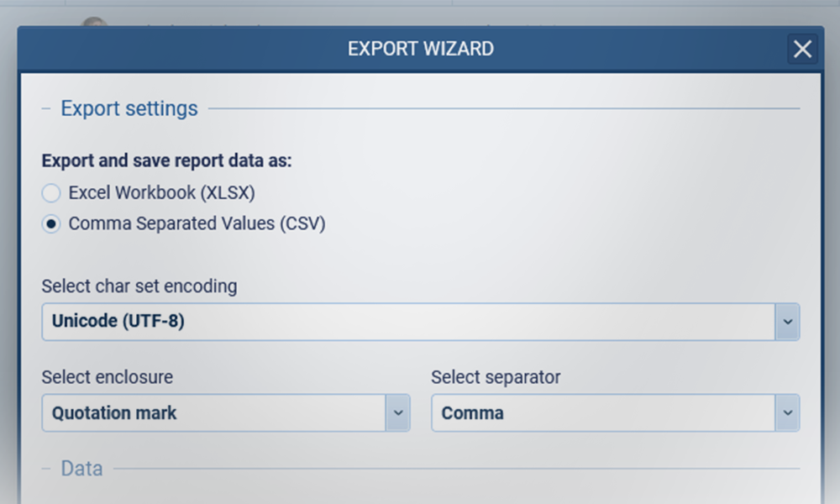840x504 pixels.
Task: Open the separator dropdown arrow
Action: point(787,413)
